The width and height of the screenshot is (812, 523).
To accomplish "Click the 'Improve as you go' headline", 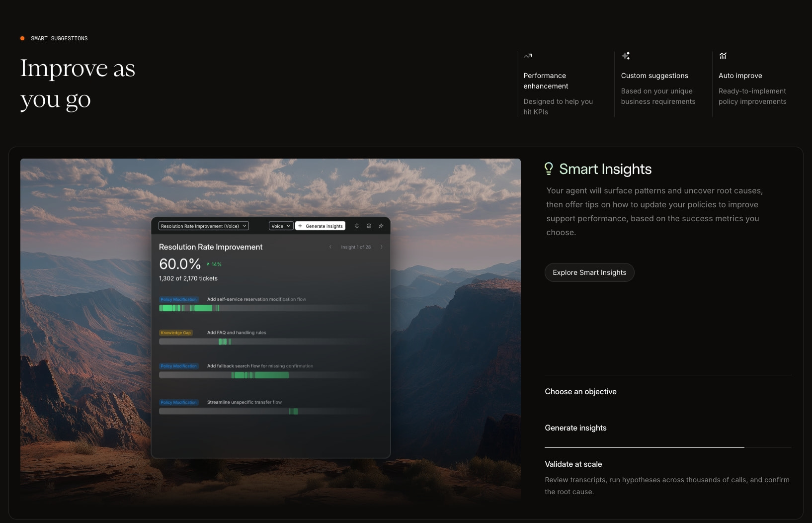I will (78, 84).
